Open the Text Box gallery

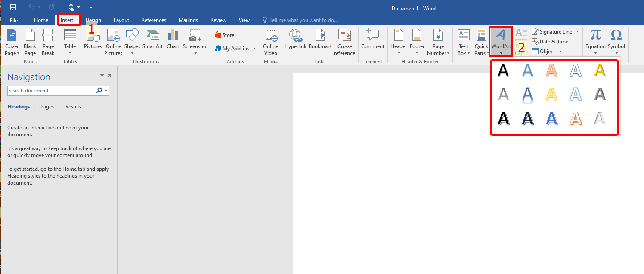tap(463, 43)
